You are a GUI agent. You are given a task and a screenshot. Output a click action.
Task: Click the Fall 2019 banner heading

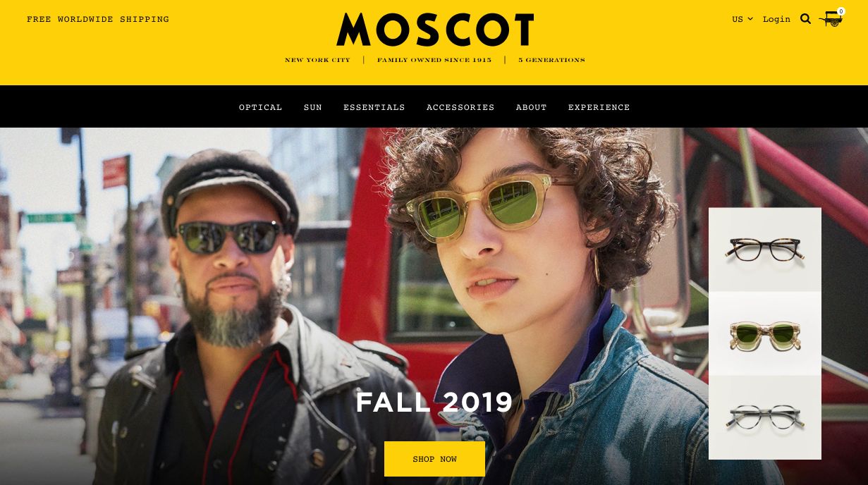434,403
